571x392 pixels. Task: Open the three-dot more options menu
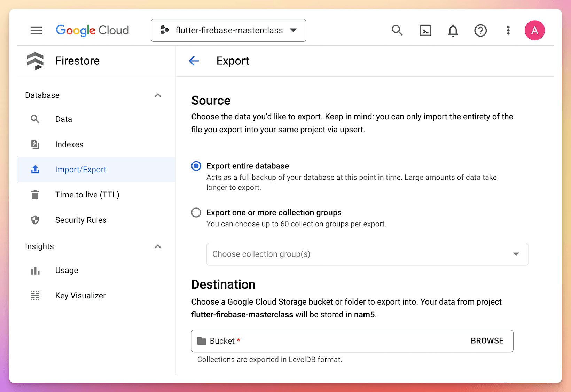point(508,31)
